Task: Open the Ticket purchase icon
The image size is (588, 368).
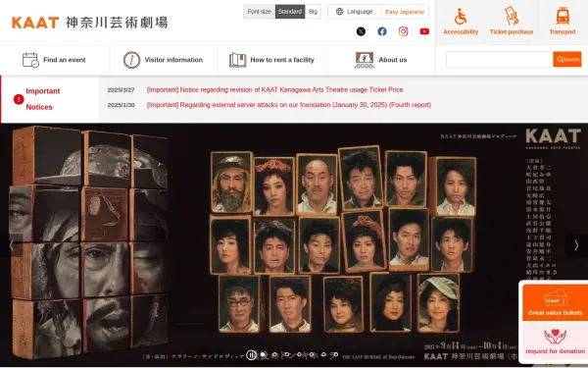Action: pyautogui.click(x=512, y=16)
